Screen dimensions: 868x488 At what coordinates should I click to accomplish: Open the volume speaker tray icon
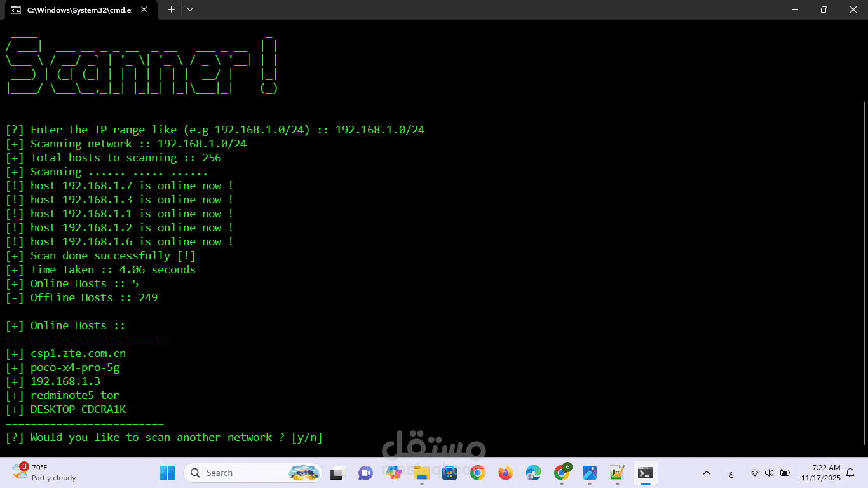click(x=770, y=473)
